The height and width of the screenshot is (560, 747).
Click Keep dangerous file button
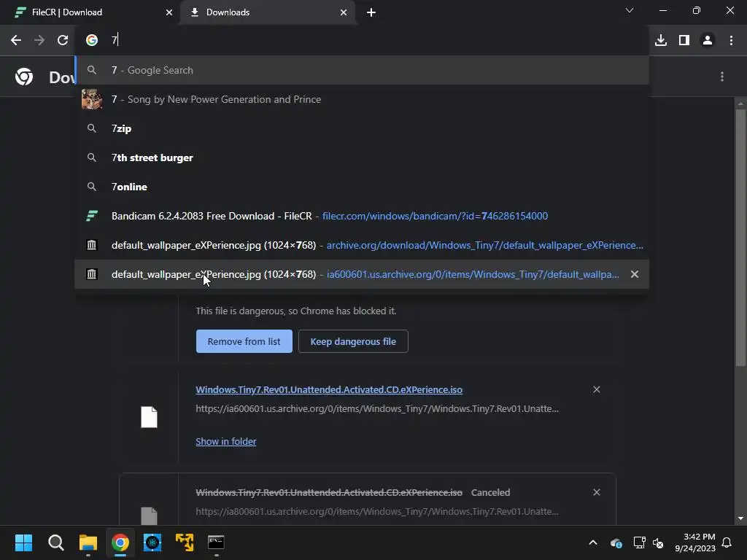click(353, 341)
